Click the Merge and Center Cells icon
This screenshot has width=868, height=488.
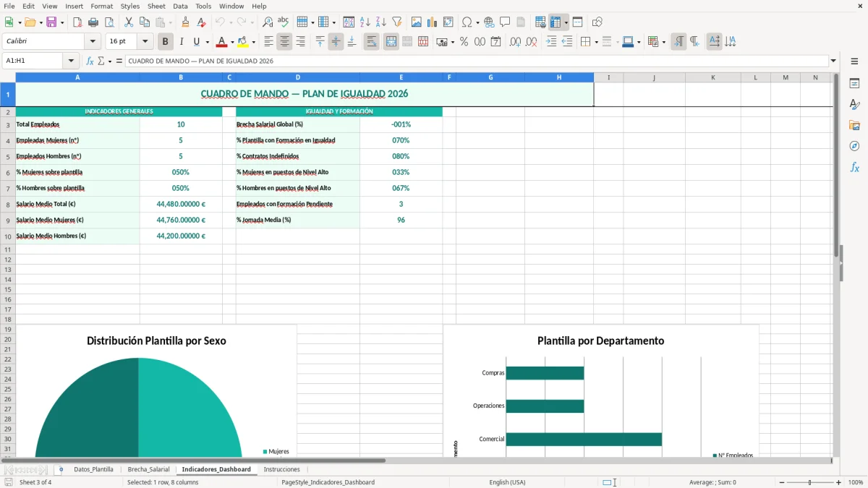(x=391, y=42)
